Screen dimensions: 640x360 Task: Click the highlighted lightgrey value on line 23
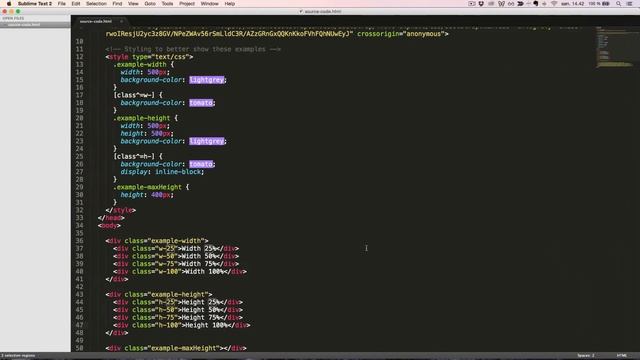click(x=207, y=141)
